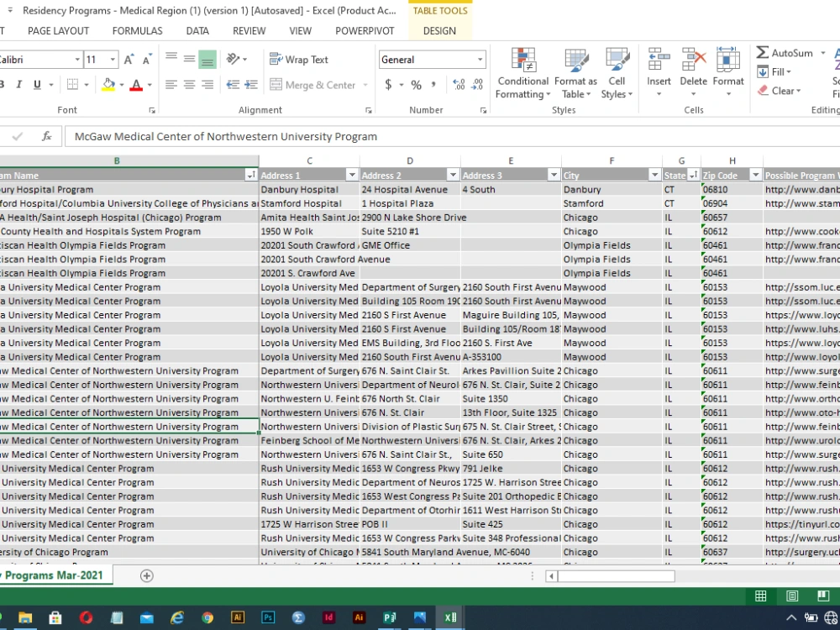Open File Explorer from taskbar
The height and width of the screenshot is (630, 840).
tap(25, 617)
